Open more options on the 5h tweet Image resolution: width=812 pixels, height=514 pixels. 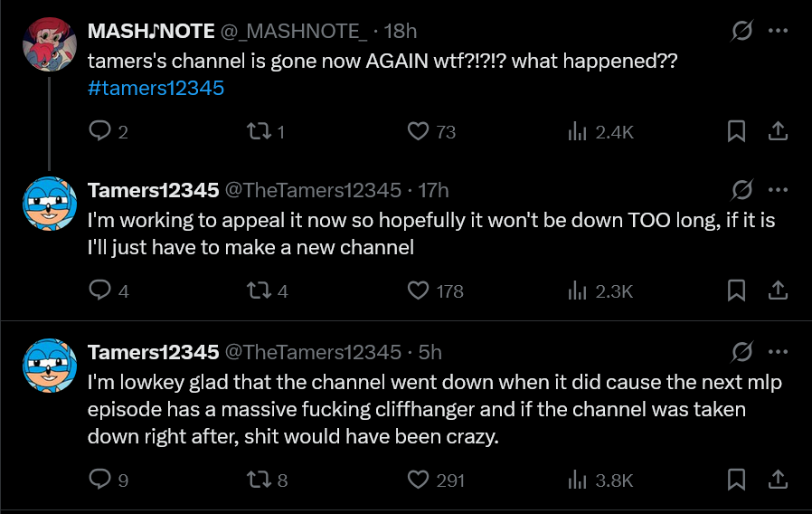coord(778,351)
